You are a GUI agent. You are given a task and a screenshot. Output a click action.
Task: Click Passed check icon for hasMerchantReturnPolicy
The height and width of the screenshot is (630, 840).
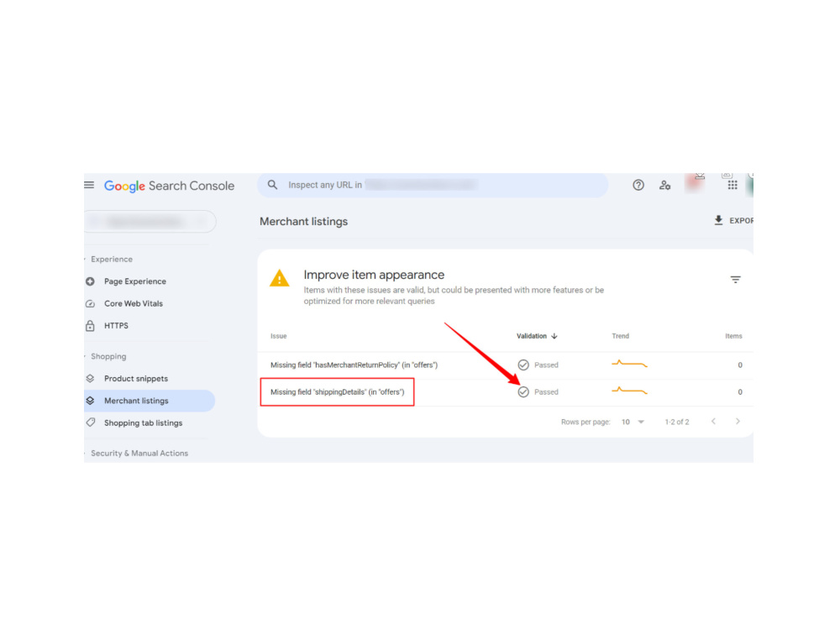(x=523, y=365)
